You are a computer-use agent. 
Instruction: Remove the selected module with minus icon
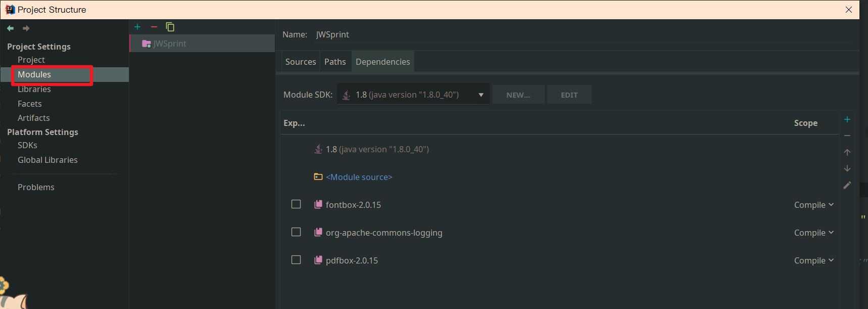tap(154, 27)
